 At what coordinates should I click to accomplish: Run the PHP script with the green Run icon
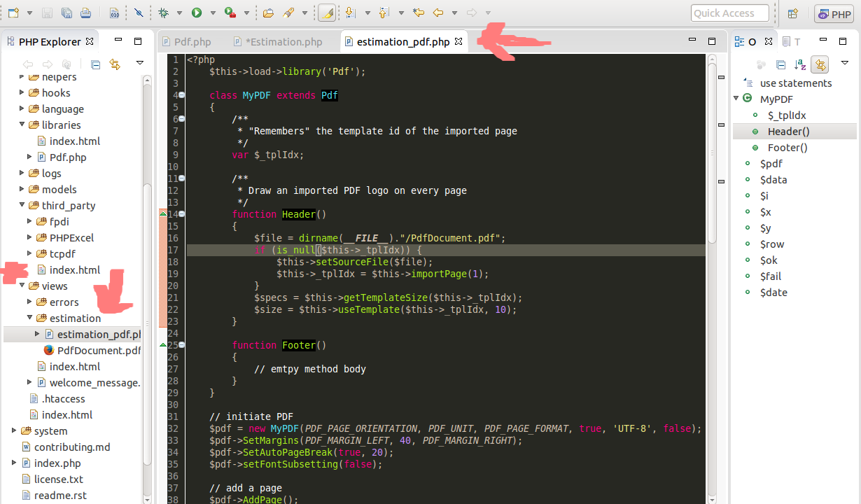point(197,13)
